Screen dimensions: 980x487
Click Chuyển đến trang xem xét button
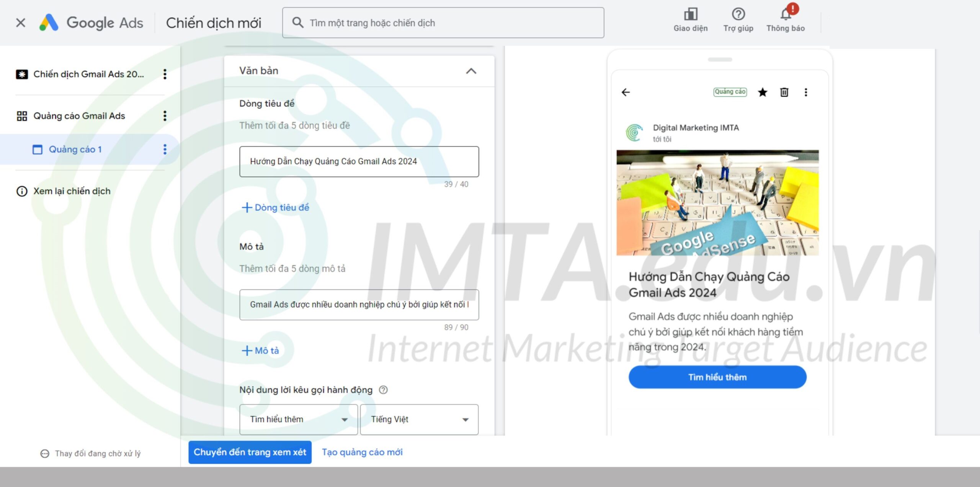[x=250, y=452]
